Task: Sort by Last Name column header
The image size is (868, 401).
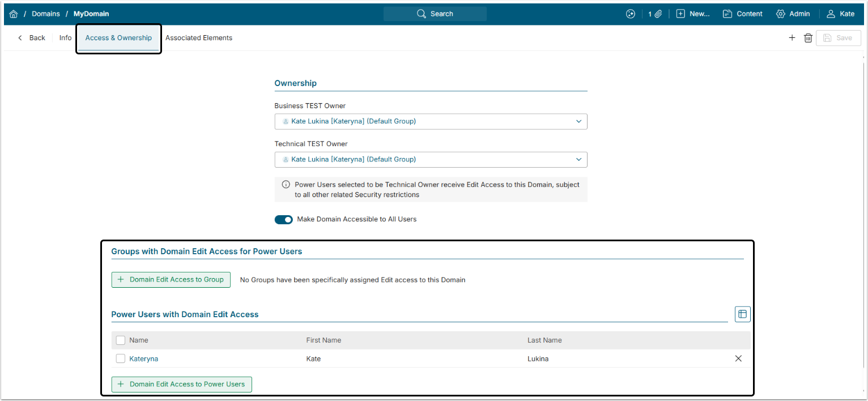Action: point(544,340)
